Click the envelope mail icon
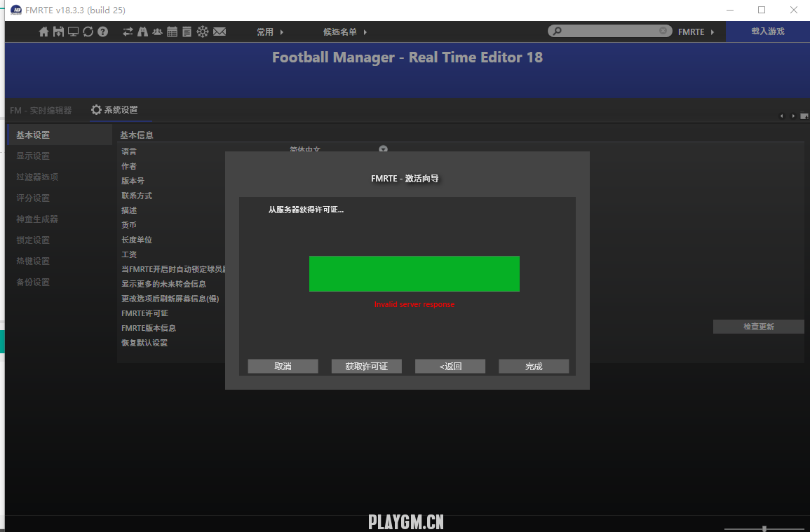810x532 pixels. pos(220,32)
